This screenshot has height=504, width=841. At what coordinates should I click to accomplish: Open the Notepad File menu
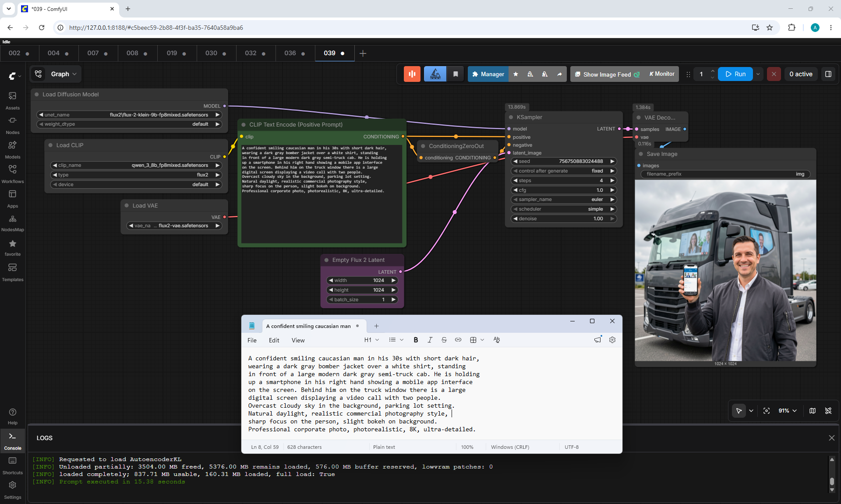click(x=252, y=340)
